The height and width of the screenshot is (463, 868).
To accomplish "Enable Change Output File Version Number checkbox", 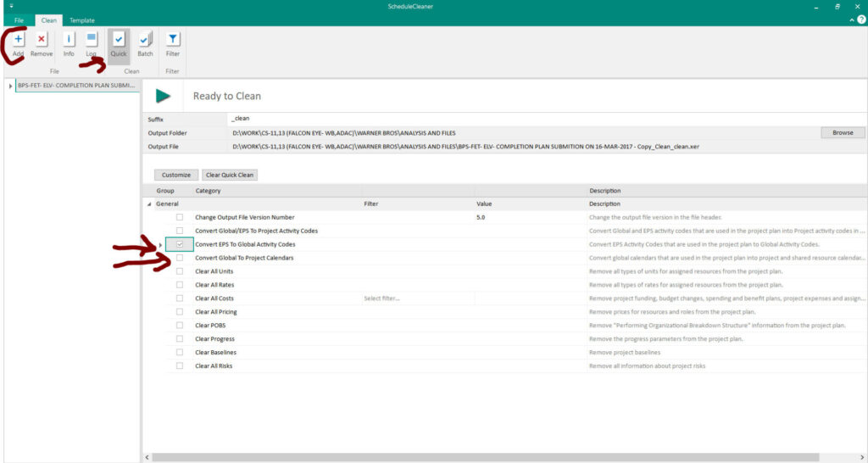I will coord(180,218).
